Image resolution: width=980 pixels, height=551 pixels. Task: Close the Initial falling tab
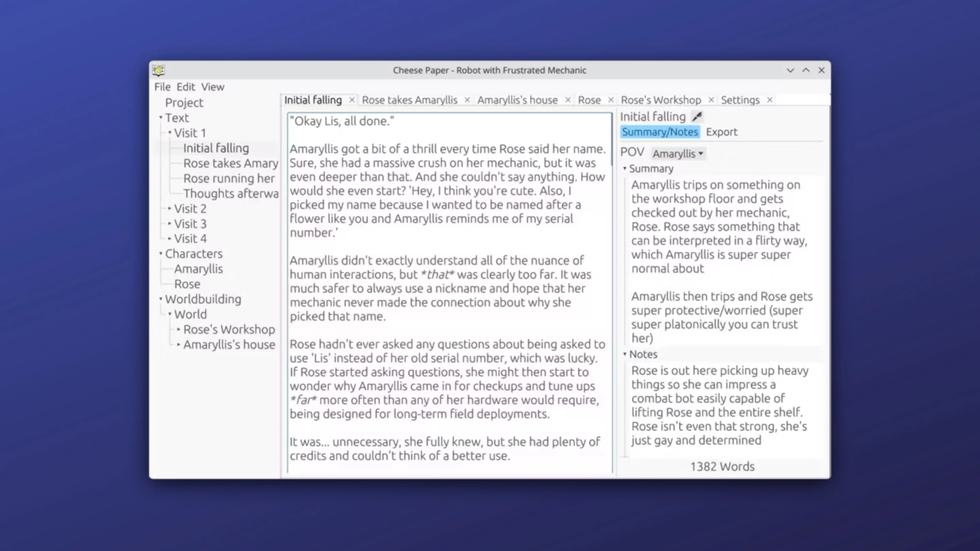pos(352,100)
